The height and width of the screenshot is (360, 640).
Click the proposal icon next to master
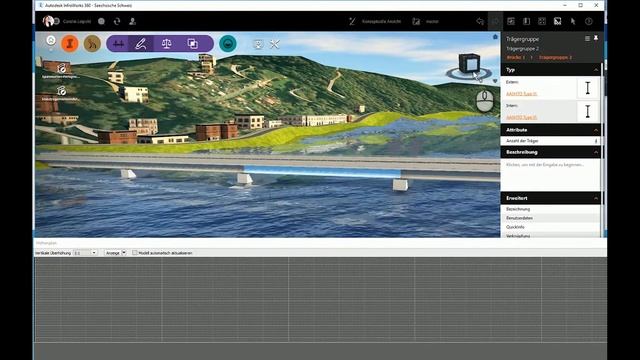[416, 21]
